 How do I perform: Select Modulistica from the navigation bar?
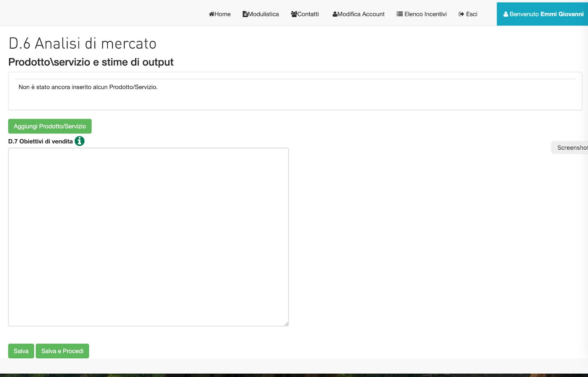261,14
